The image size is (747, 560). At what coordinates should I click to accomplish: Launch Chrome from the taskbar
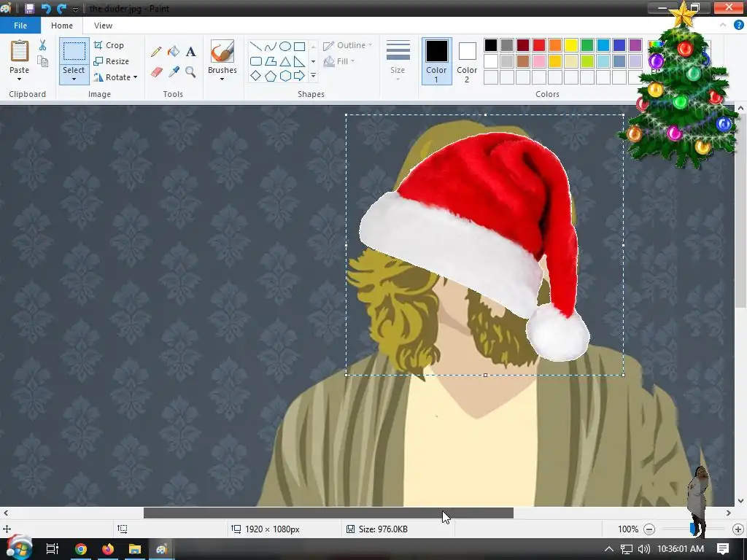click(81, 549)
